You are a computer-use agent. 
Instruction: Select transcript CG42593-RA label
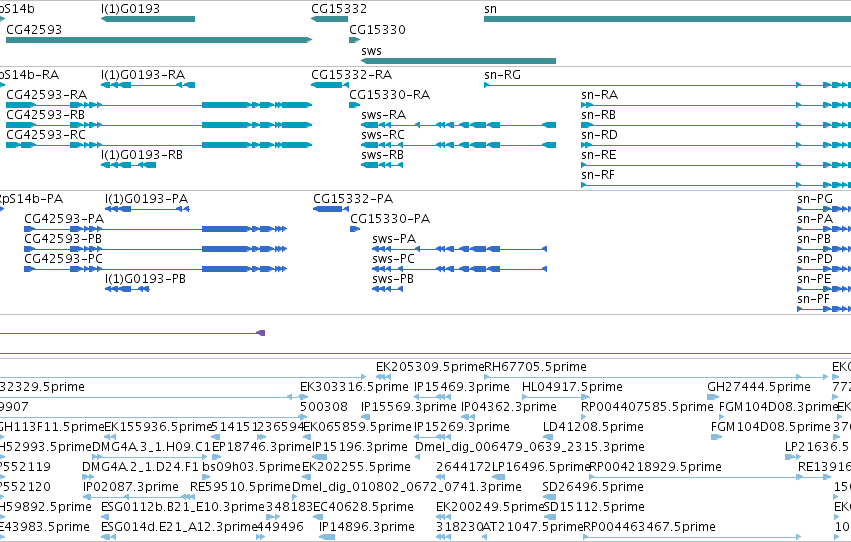(46, 94)
